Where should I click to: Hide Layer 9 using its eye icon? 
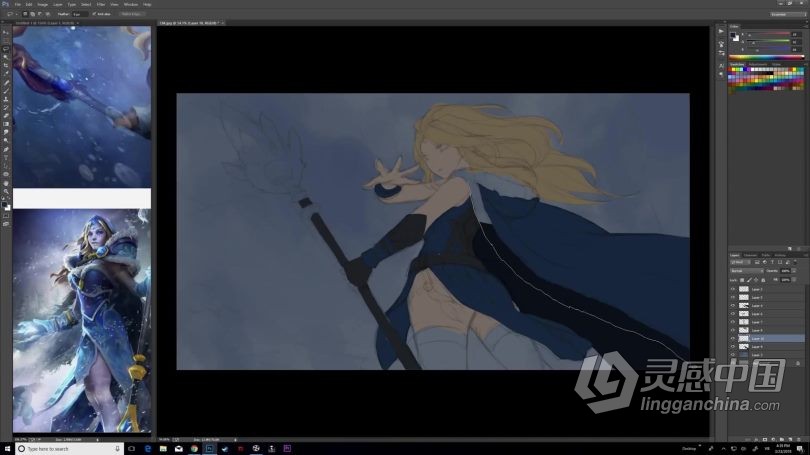pyautogui.click(x=733, y=347)
